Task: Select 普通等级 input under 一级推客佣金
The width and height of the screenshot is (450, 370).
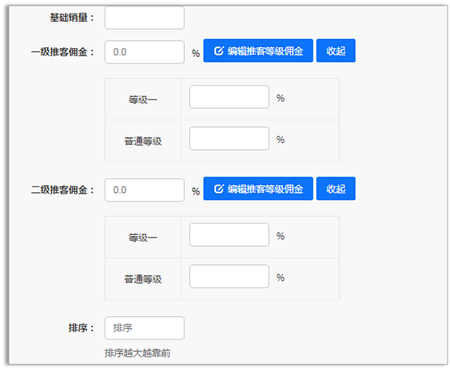Action: pos(229,138)
